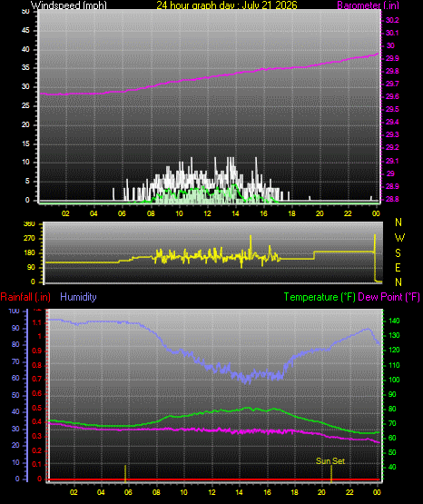
Task: Click the "0.2" rainfall axis value
Action: pos(37,450)
